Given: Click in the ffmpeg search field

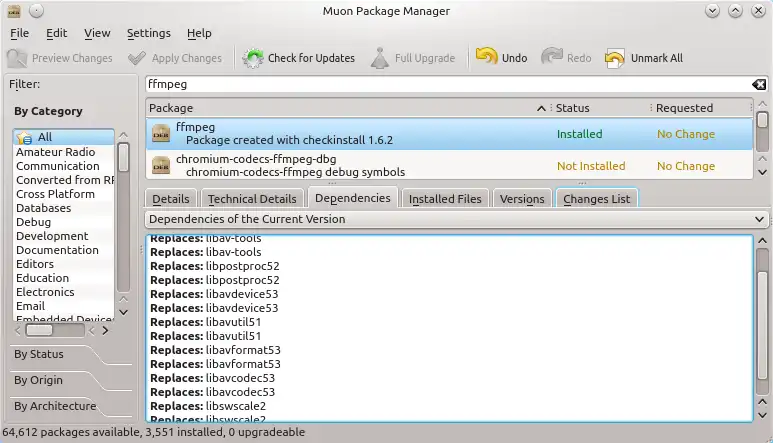Looking at the screenshot, I should [448, 84].
